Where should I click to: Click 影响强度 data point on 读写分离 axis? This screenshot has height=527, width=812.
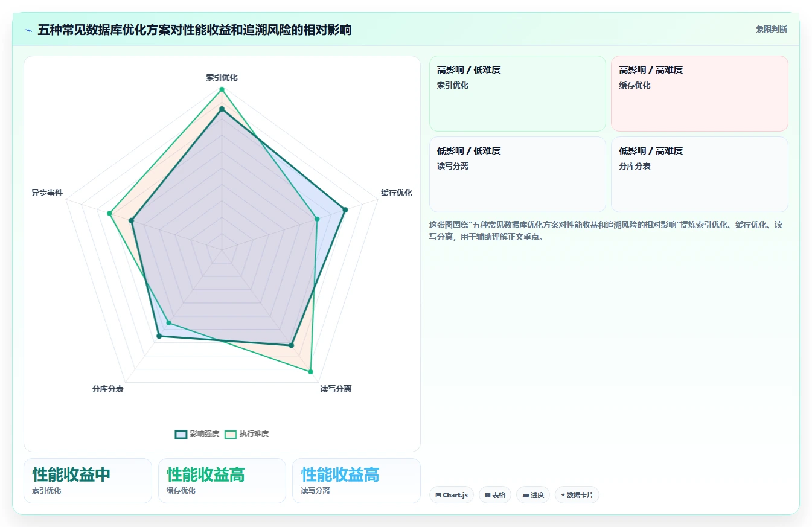pyautogui.click(x=291, y=345)
